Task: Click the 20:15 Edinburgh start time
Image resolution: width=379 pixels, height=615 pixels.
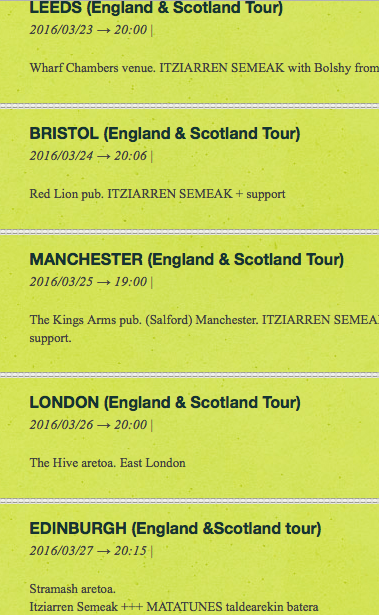Action: click(x=130, y=551)
